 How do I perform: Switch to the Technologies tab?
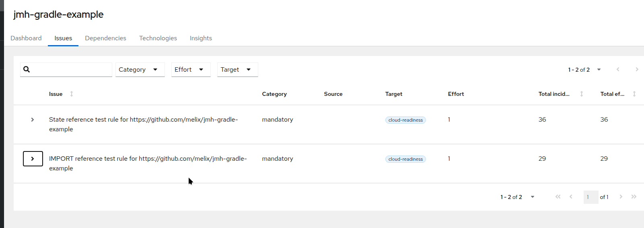(158, 38)
